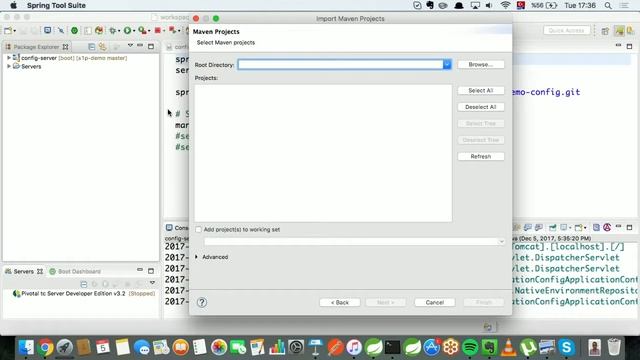The width and height of the screenshot is (640, 360).
Task: Click the Run External Tools icon
Action: tap(142, 31)
